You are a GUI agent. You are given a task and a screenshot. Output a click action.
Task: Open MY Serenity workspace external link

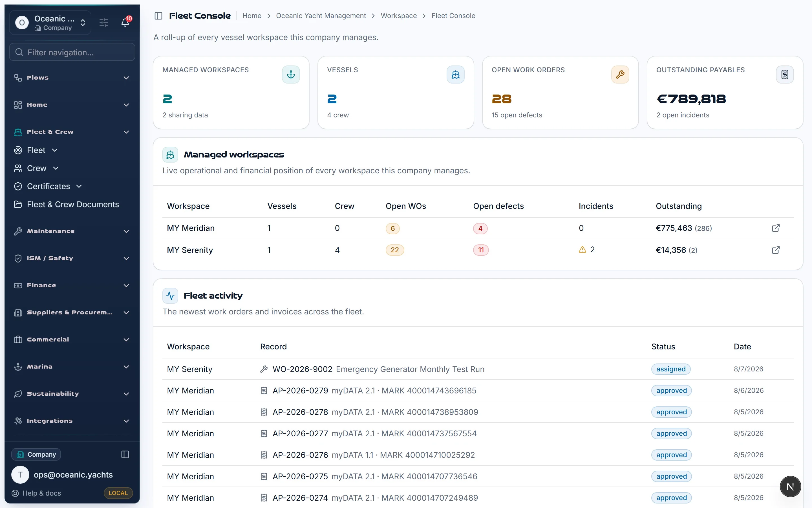(776, 250)
